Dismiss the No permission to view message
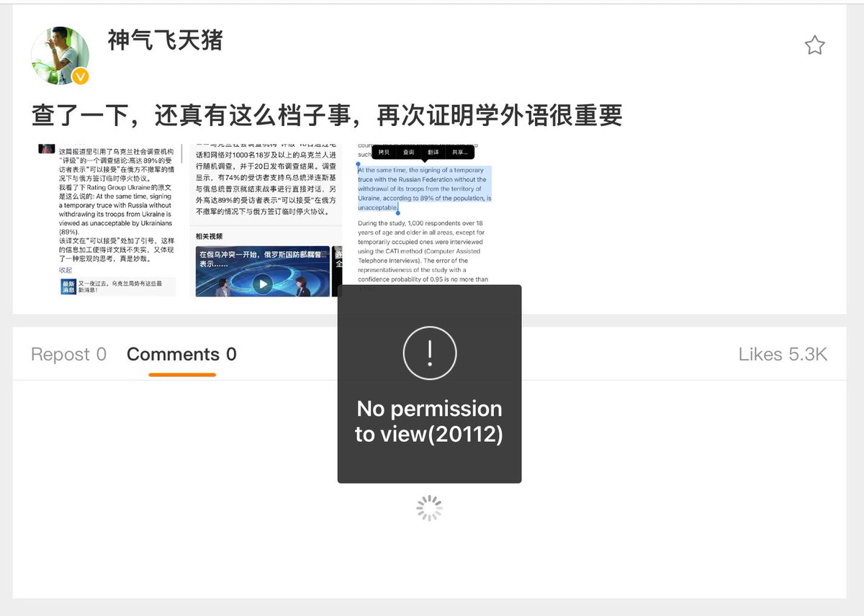The height and width of the screenshot is (616, 864). click(429, 421)
